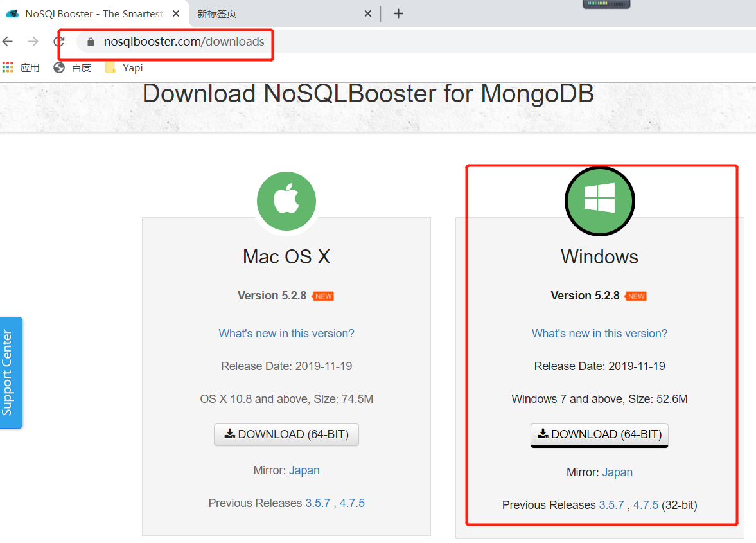This screenshot has width=756, height=543.
Task: Open a new tab with plus button
Action: (x=398, y=13)
